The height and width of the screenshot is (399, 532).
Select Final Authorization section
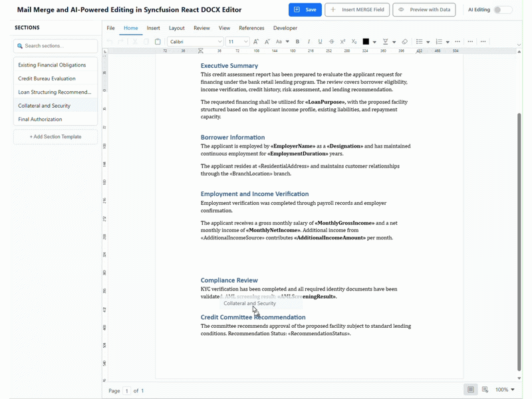pos(56,119)
